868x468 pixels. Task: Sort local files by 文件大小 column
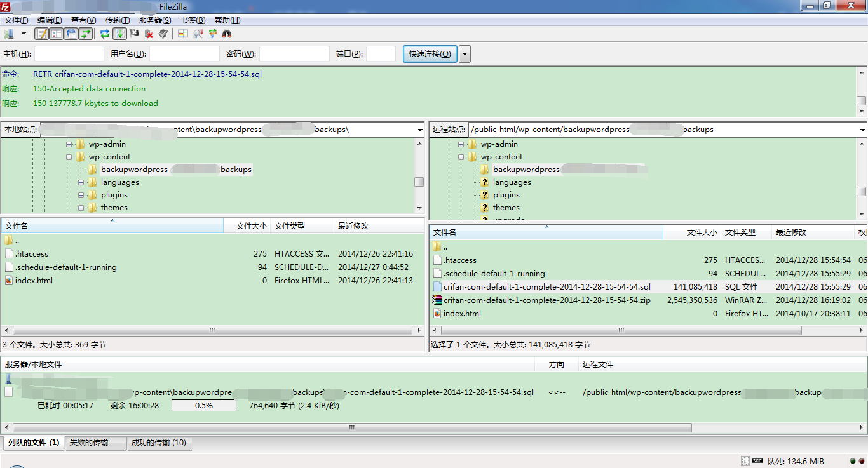(247, 226)
